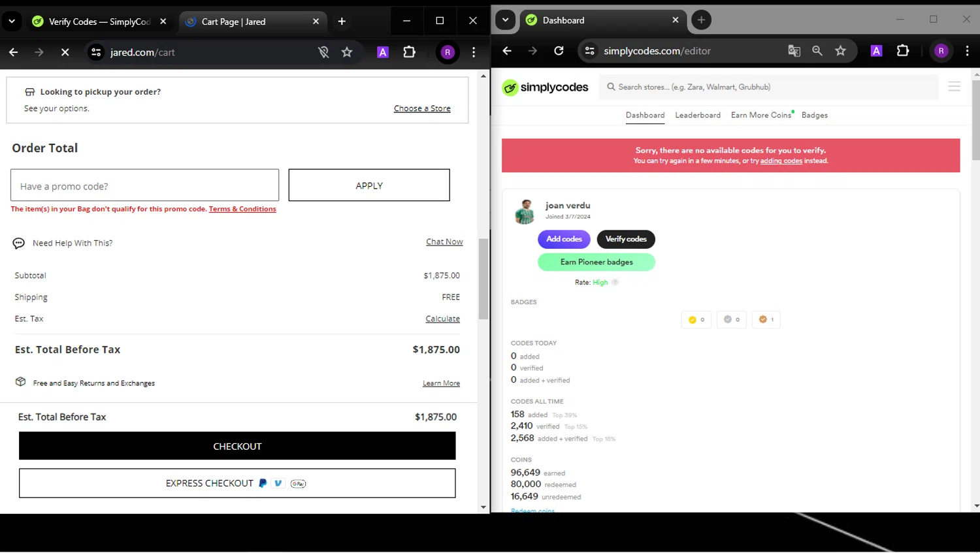Select the Dashboard browser tab
The image size is (980, 553).
[603, 20]
